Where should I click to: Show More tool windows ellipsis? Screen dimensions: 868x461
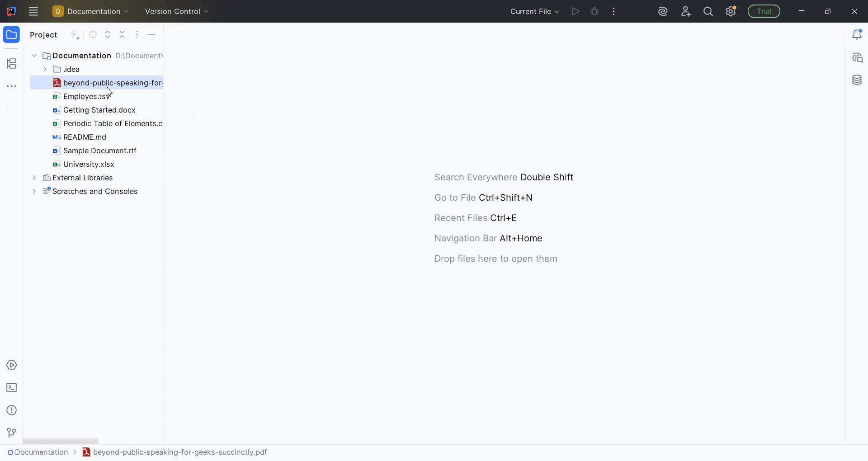(12, 87)
